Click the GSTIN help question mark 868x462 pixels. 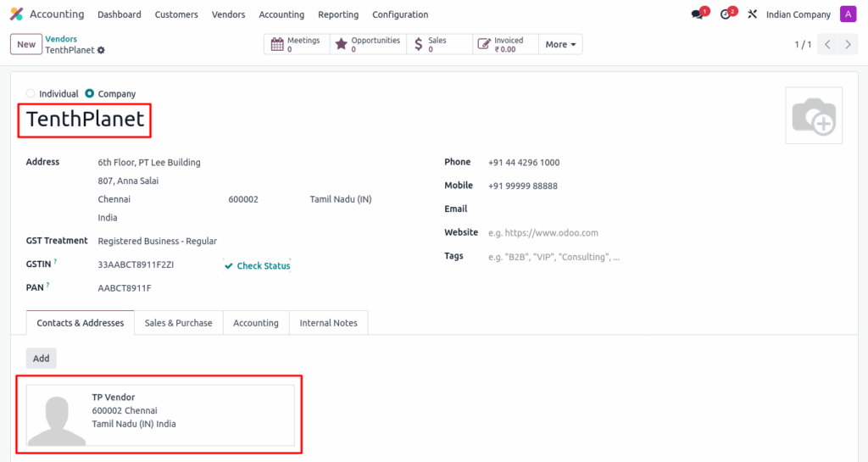click(55, 262)
